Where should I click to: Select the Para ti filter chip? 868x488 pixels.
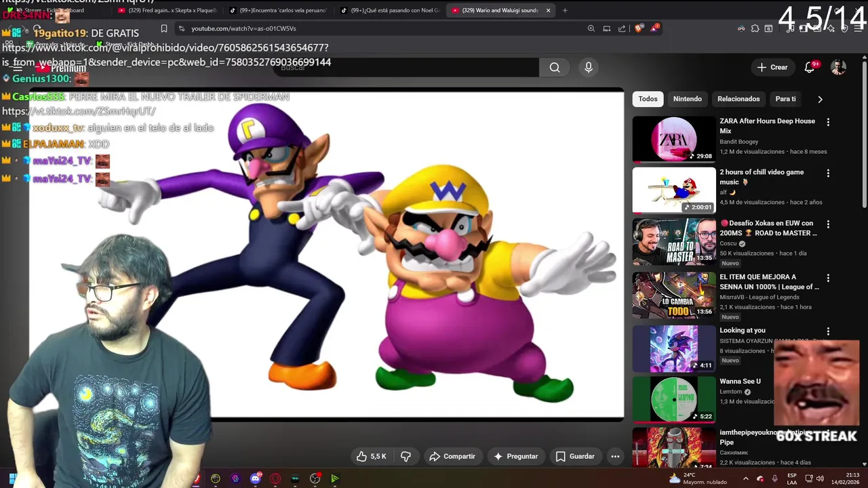tap(785, 99)
